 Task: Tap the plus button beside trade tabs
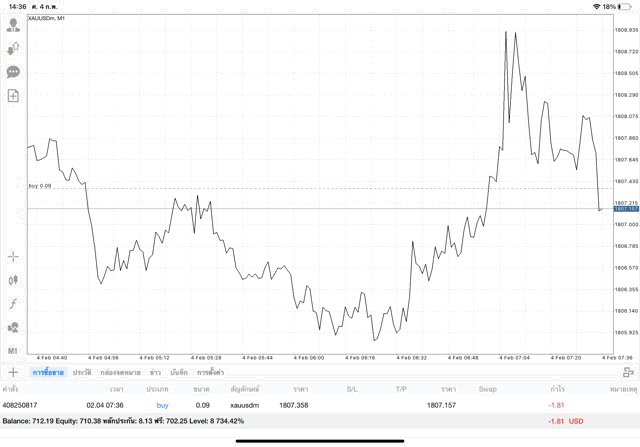point(13,372)
